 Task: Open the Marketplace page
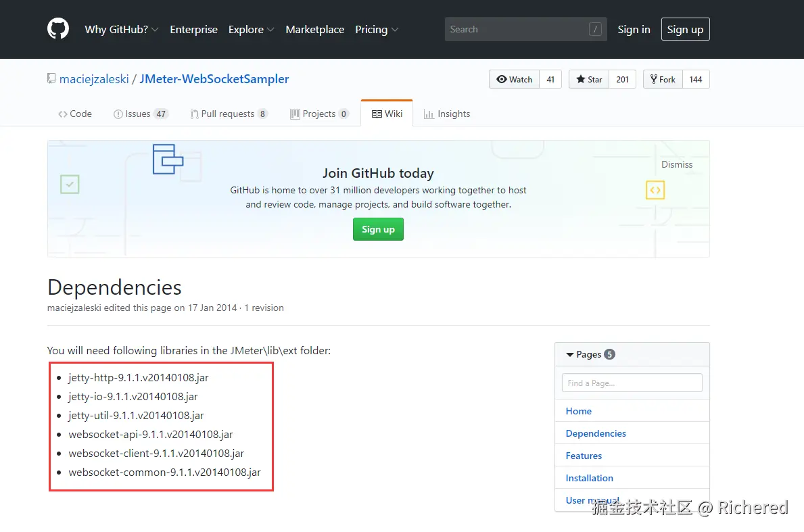(x=315, y=29)
